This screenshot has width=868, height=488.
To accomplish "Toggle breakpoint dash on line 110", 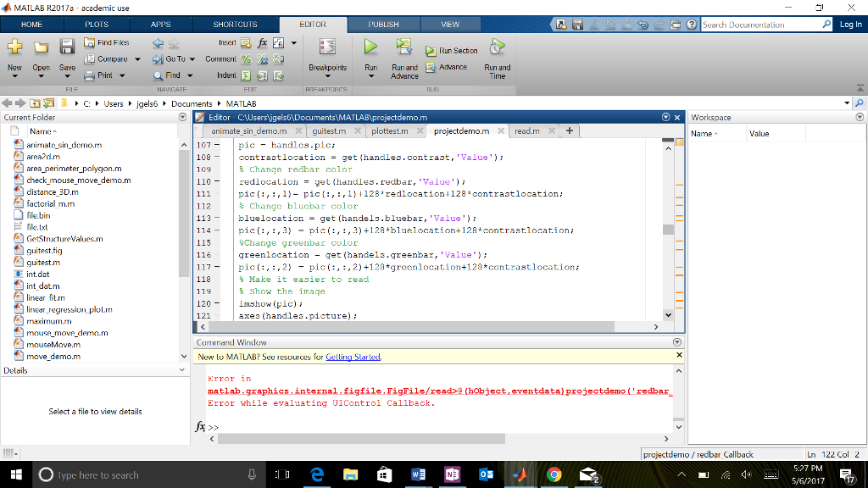I will click(x=218, y=182).
